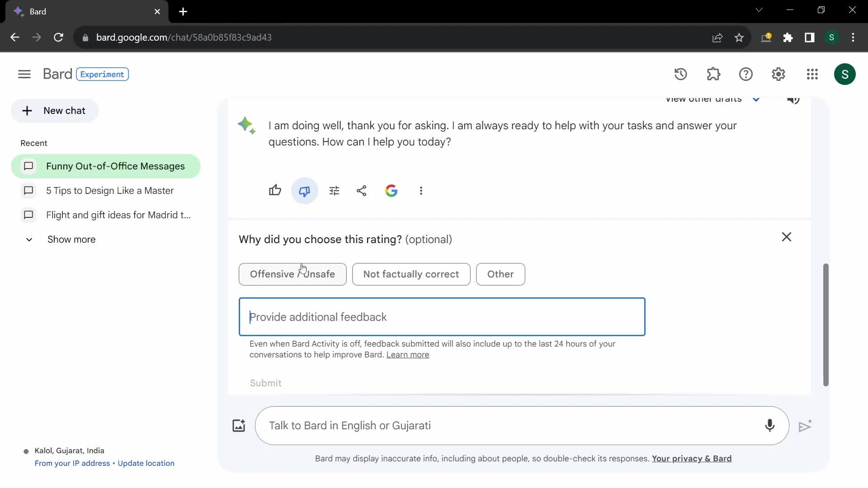
Task: Open '5 Tips to Design Like a Master' chat
Action: point(110,190)
